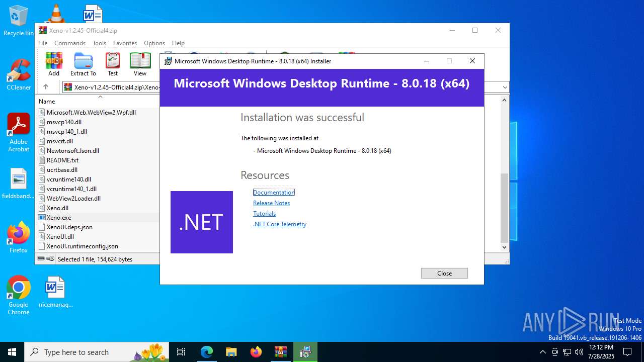Select Newtonsoft.Json.dll in the file list
Image resolution: width=644 pixels, height=362 pixels.
pyautogui.click(x=73, y=151)
